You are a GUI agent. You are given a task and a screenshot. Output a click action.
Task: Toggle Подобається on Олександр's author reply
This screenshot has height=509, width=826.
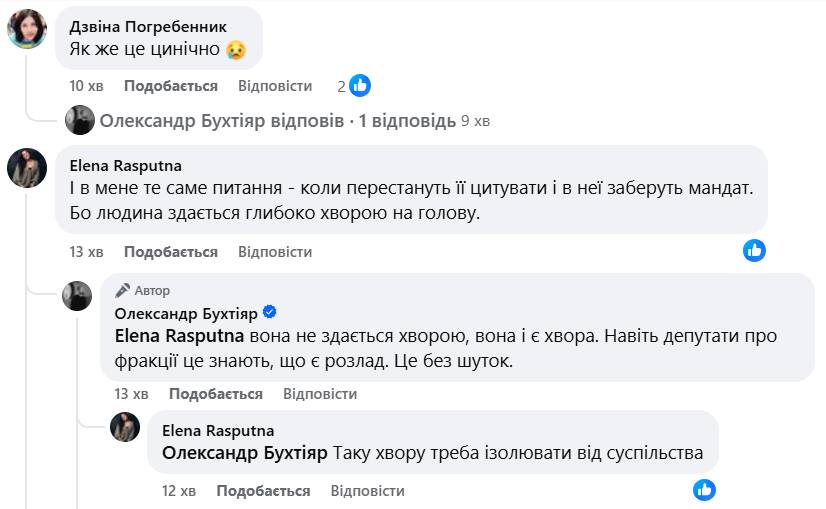tap(216, 394)
